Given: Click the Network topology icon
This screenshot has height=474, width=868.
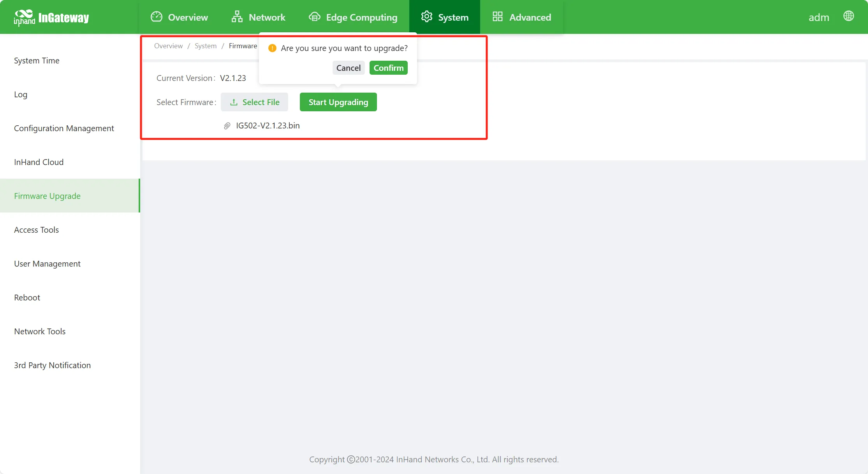Looking at the screenshot, I should (237, 17).
